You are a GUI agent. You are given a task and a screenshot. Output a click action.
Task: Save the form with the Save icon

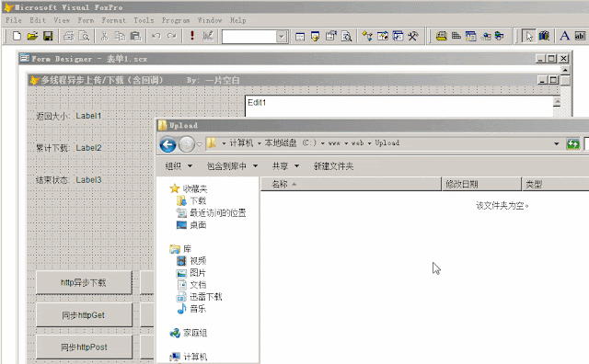[x=48, y=36]
